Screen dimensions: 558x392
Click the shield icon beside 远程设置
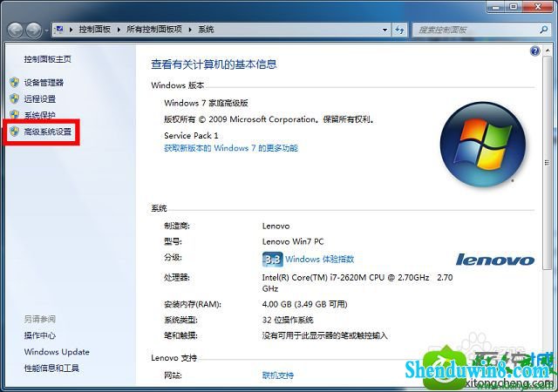point(15,98)
